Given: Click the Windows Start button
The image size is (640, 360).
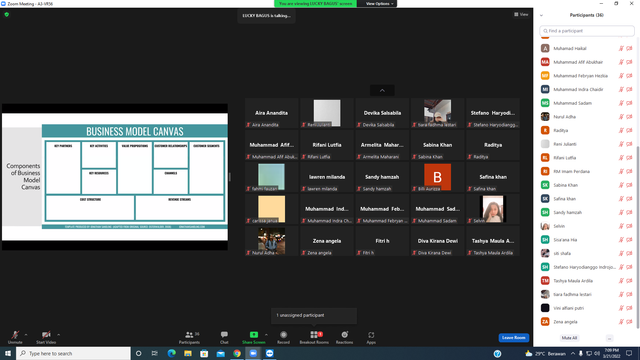Looking at the screenshot, I should (8, 353).
